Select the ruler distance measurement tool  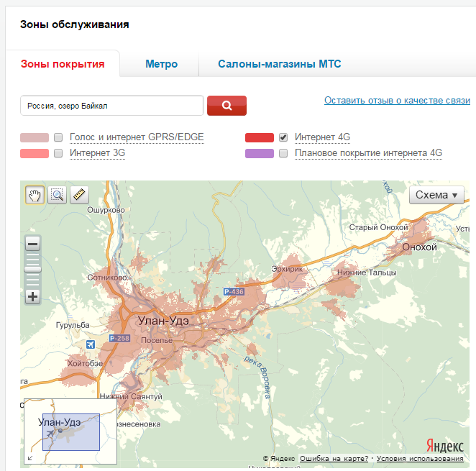point(79,194)
